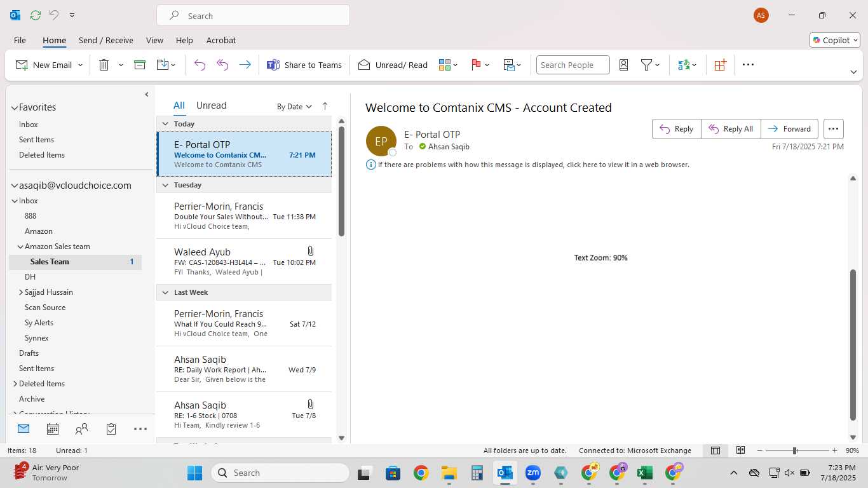This screenshot has height=488, width=868.
Task: Select the Sales Team folder
Action: (75, 262)
